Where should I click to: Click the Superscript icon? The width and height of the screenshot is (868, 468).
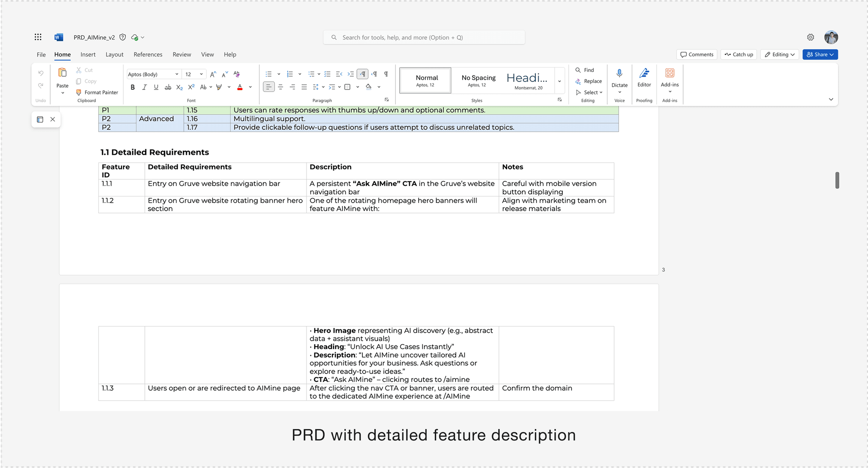[x=191, y=87]
